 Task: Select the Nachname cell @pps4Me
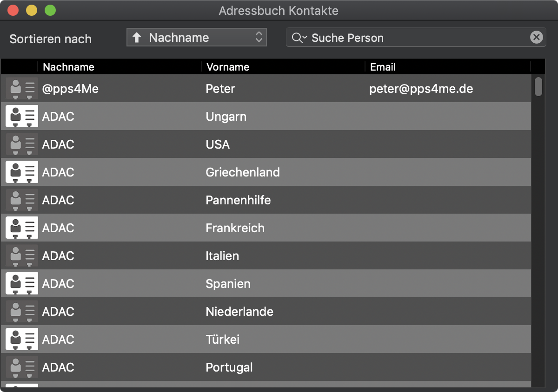70,89
